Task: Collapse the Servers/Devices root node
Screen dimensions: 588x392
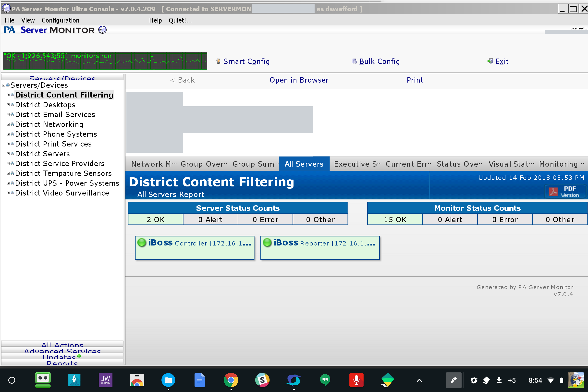Action: pos(3,85)
